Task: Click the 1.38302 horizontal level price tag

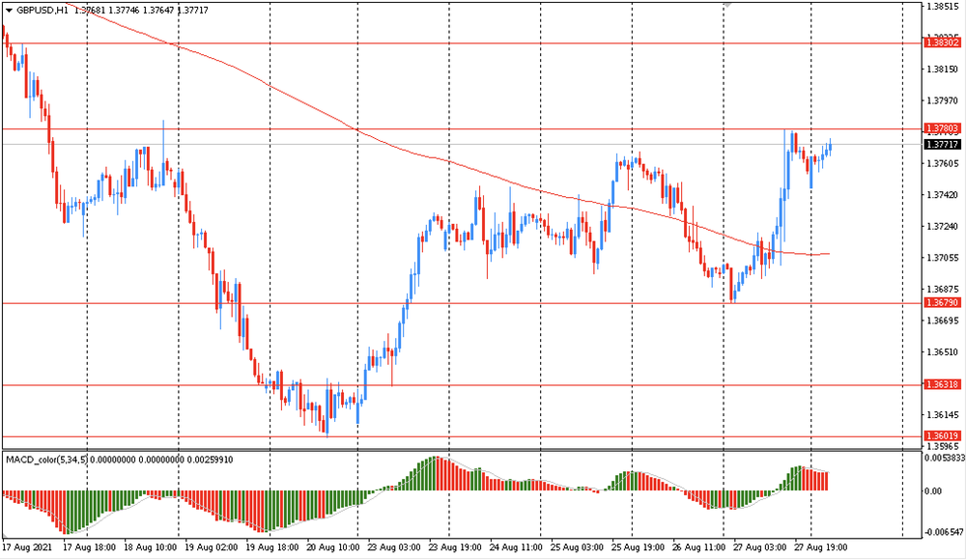Action: pyautogui.click(x=942, y=42)
